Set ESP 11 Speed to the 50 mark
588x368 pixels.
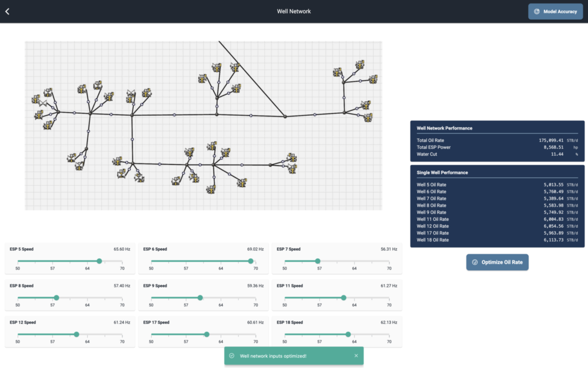coord(285,298)
